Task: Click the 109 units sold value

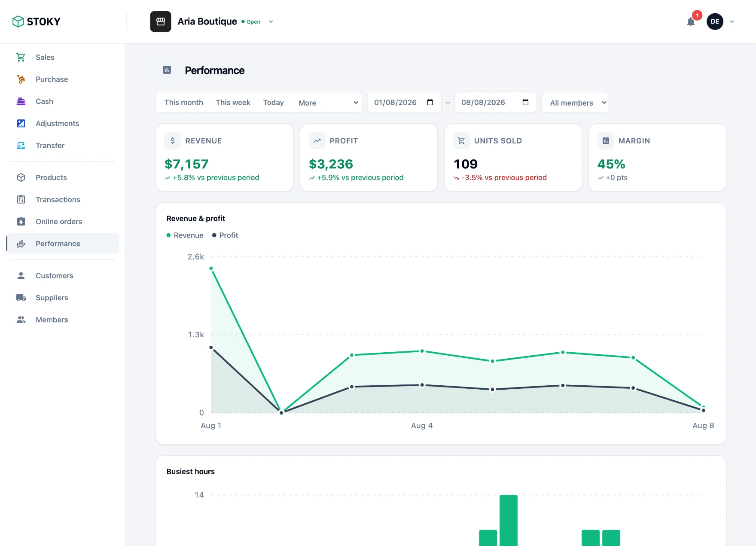Action: (466, 164)
